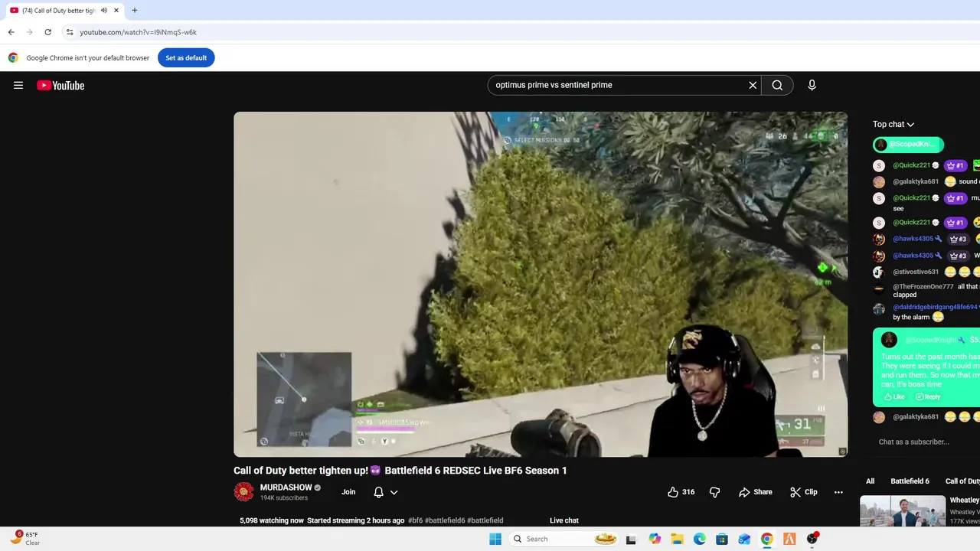980x551 pixels.
Task: Open OBS Studio from the taskbar
Action: (x=812, y=539)
